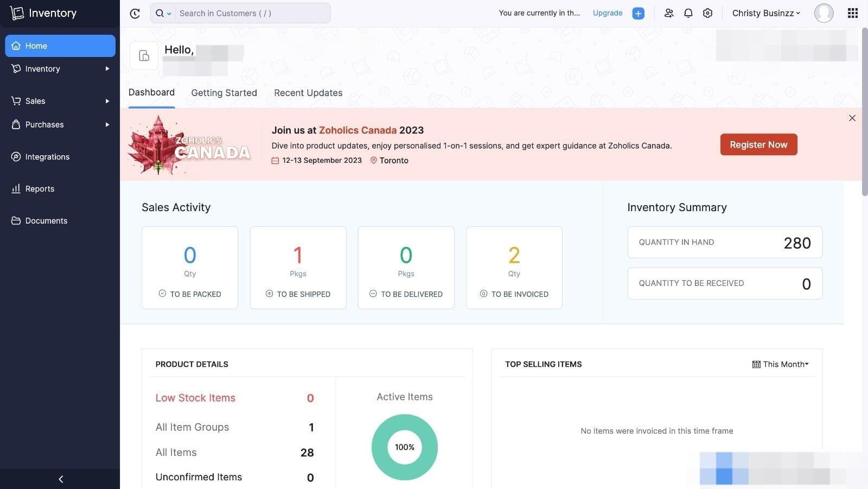Switch to the Getting Started tab
Image resolution: width=868 pixels, height=489 pixels.
click(x=224, y=93)
